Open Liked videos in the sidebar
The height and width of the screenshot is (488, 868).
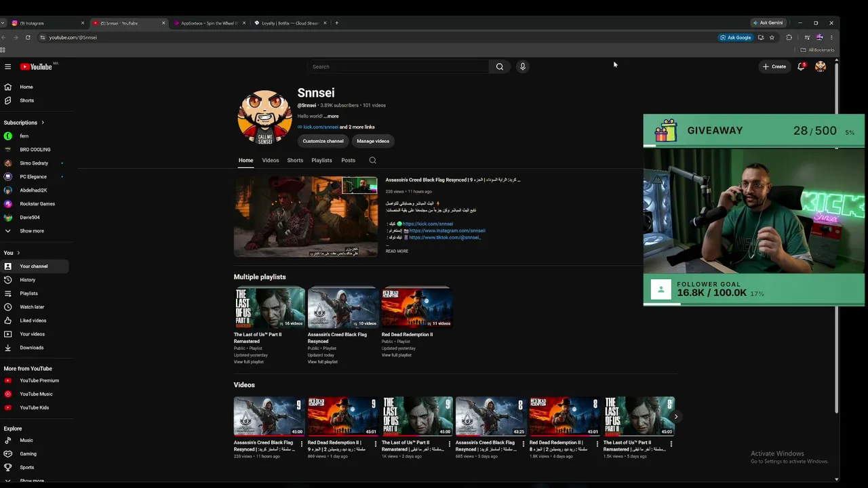[x=34, y=321]
